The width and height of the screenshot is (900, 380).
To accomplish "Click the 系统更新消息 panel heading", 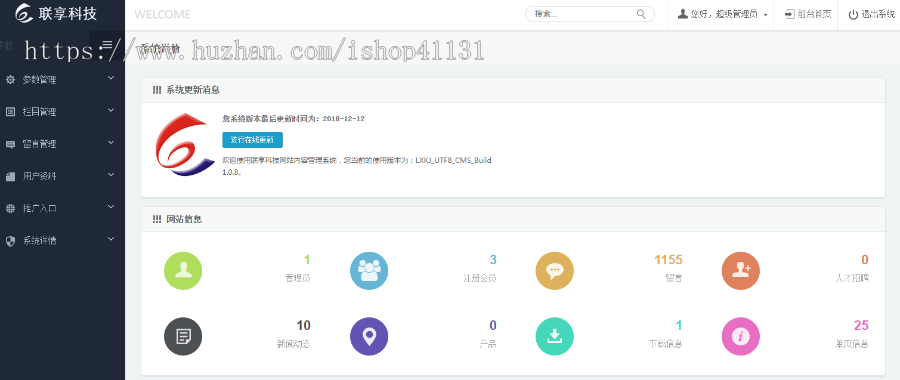I will pyautogui.click(x=193, y=90).
